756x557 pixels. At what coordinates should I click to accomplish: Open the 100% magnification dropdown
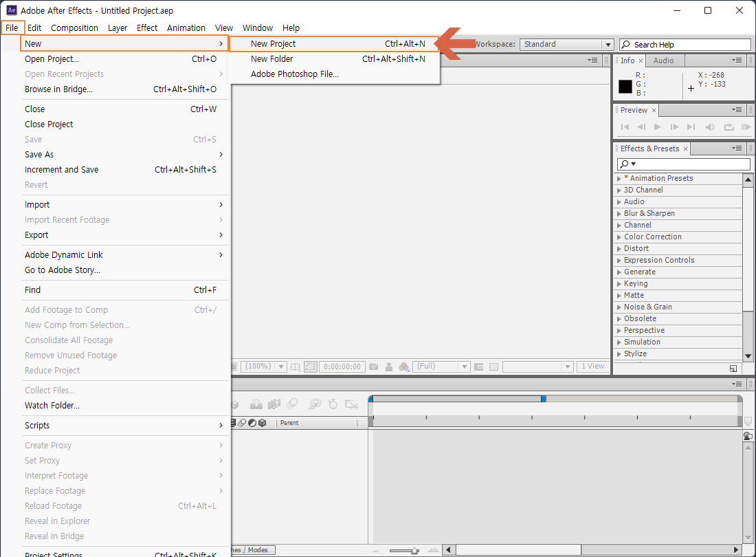(x=264, y=367)
